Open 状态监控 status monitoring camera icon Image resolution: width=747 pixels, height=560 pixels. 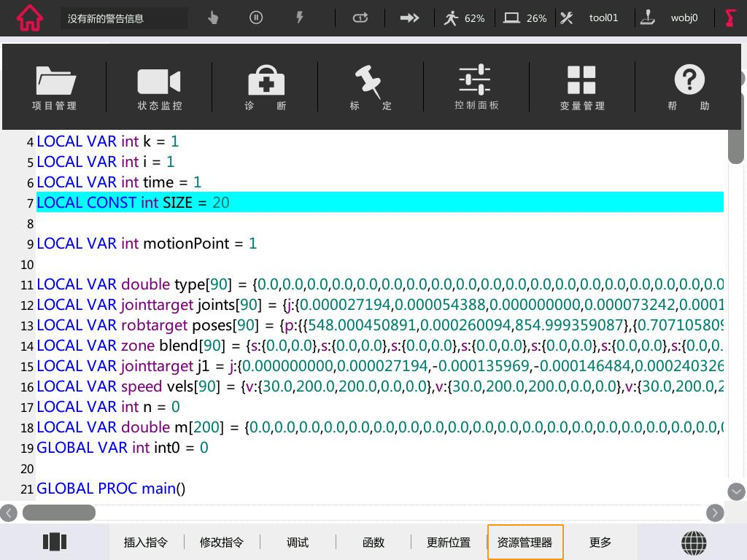click(x=159, y=87)
